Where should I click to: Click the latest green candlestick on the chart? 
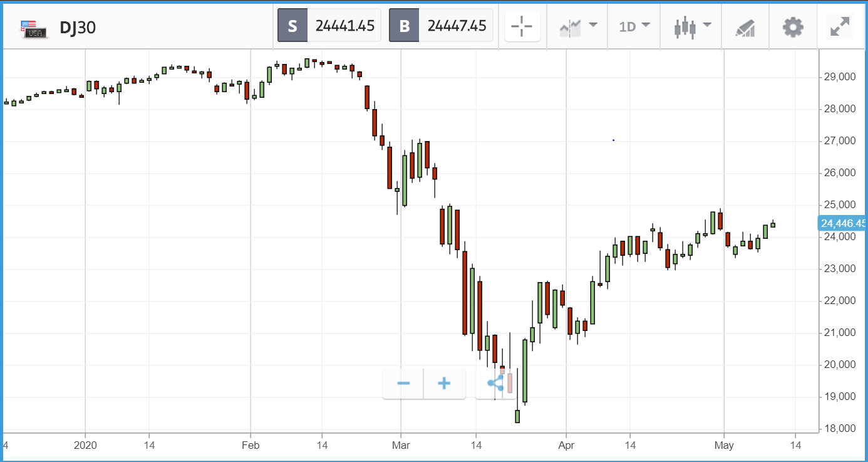coord(773,224)
